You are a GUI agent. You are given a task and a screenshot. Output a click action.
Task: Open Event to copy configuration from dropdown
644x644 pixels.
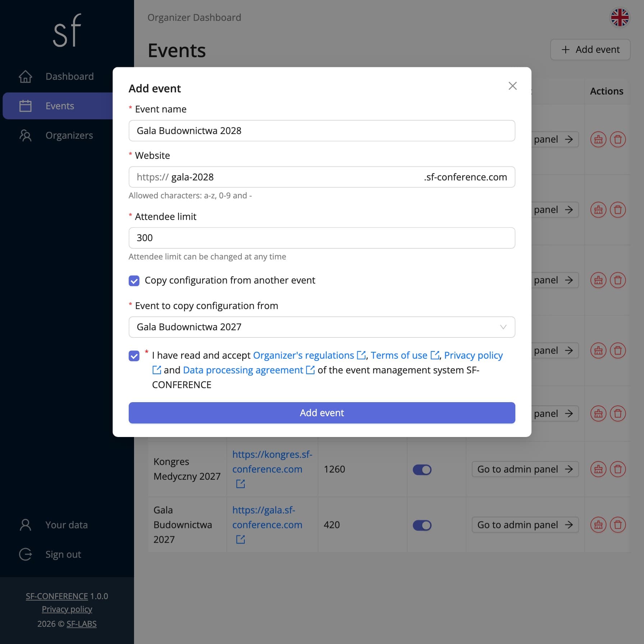(x=322, y=327)
